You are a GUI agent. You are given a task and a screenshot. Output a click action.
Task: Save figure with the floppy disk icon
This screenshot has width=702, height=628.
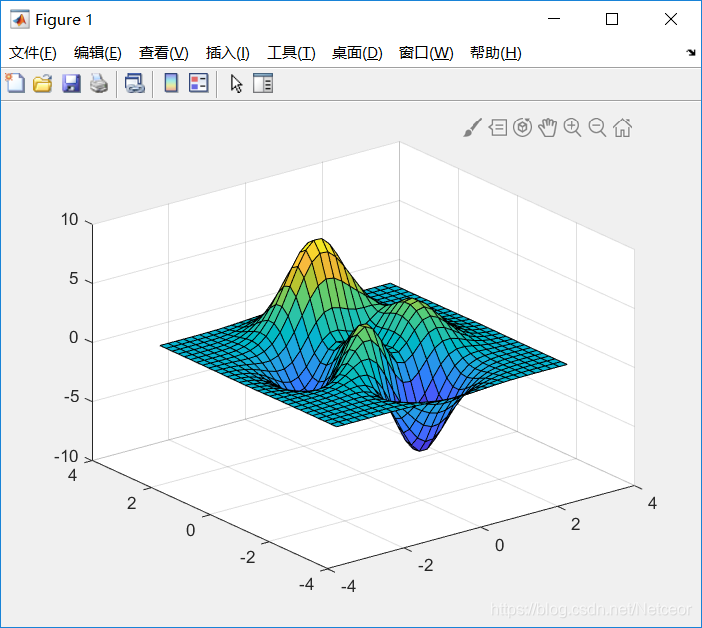coord(71,84)
